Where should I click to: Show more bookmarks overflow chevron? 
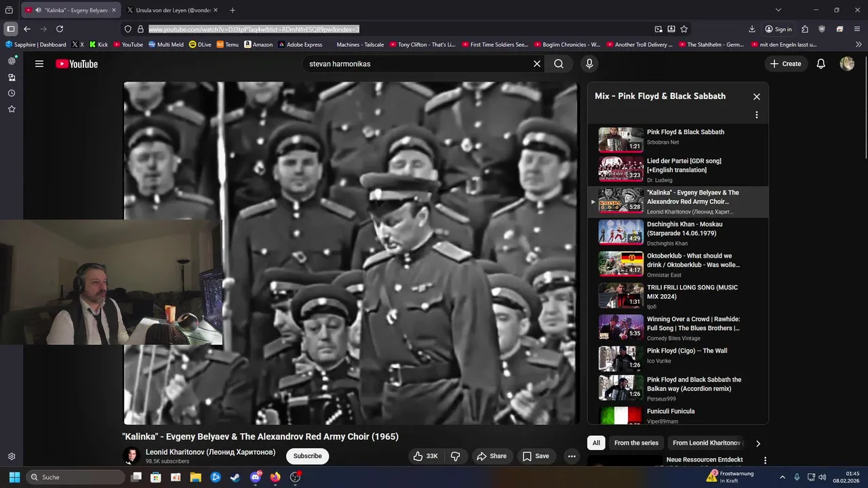click(x=859, y=45)
